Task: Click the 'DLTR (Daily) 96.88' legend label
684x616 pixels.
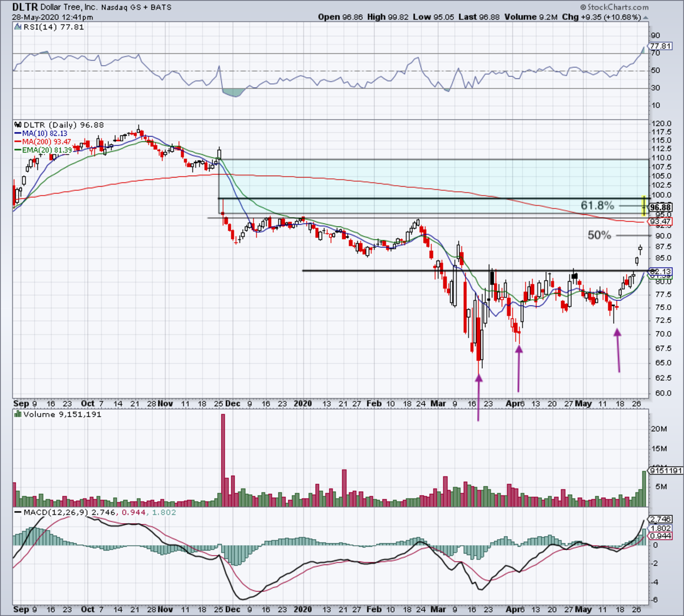Action: [x=63, y=125]
